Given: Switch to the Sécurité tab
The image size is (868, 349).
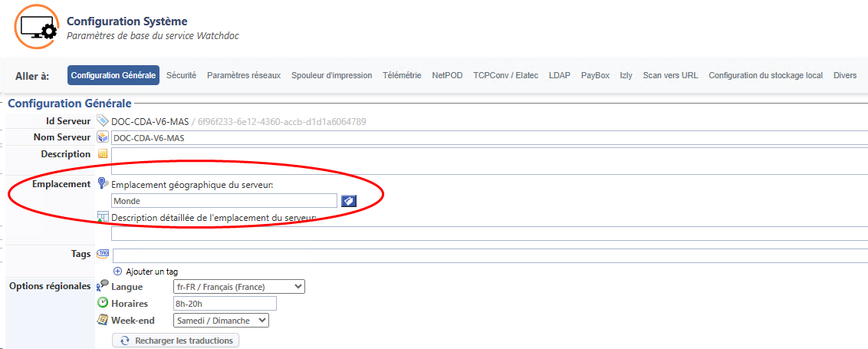Looking at the screenshot, I should click(x=181, y=75).
